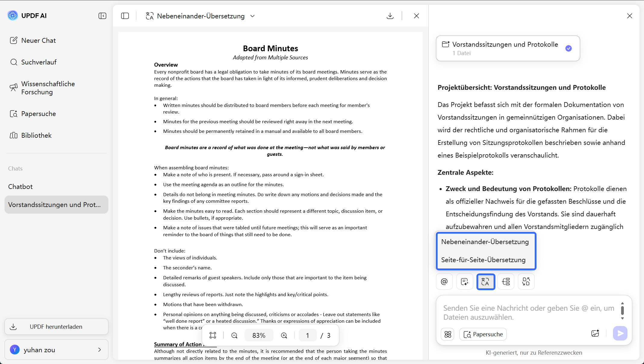Viewport: 644px width, 364px height.
Task: Click the atom model icon below input
Action: click(x=448, y=334)
